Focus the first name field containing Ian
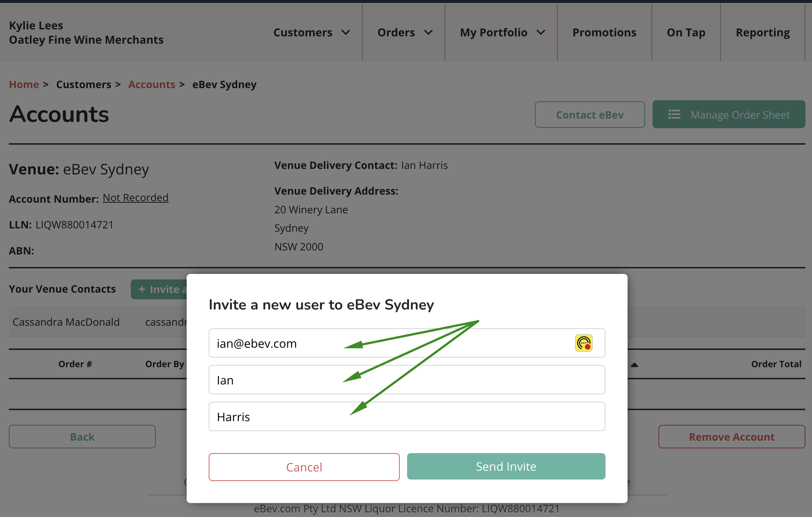 click(406, 380)
